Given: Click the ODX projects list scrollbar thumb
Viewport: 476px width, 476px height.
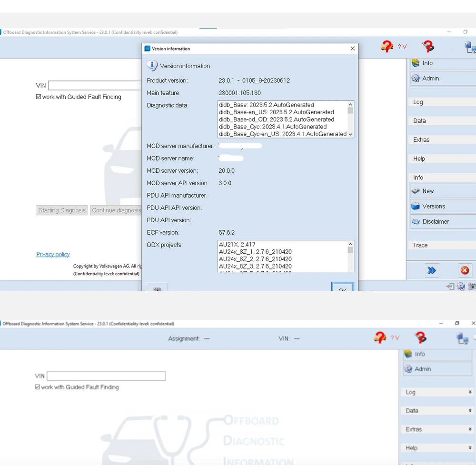Looking at the screenshot, I should click(350, 250).
